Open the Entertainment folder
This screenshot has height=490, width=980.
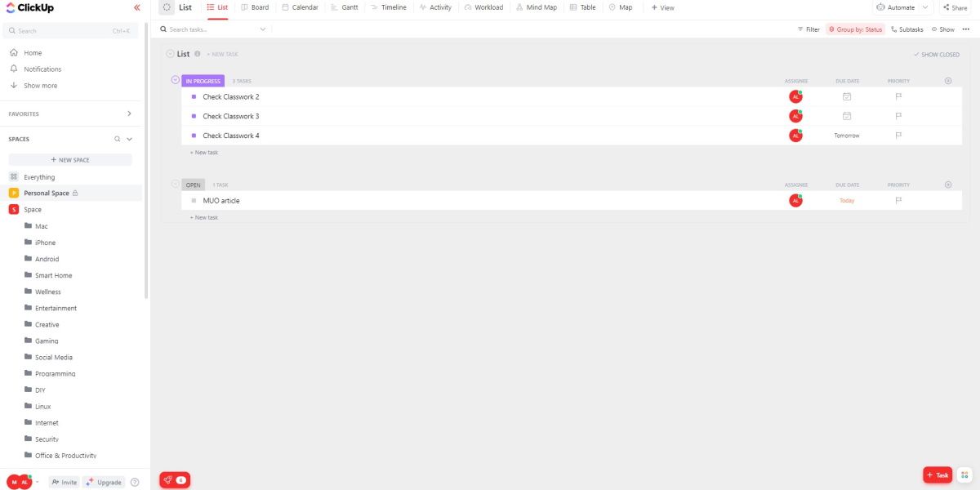(51, 308)
